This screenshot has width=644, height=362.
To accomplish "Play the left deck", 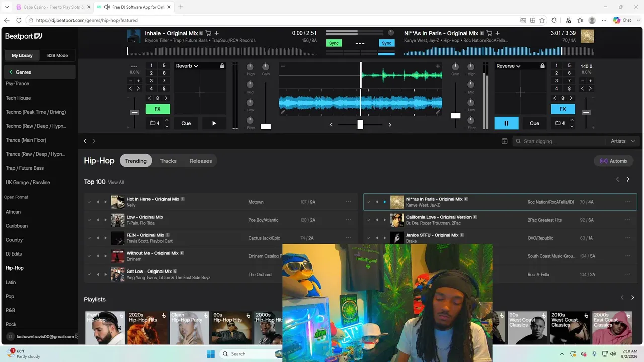I will (x=214, y=123).
